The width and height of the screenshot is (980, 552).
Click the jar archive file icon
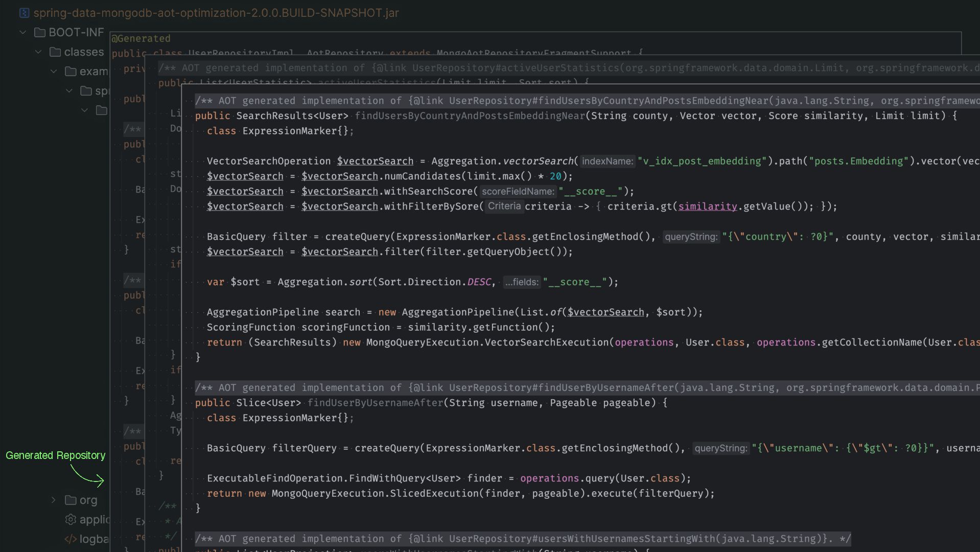(x=24, y=13)
